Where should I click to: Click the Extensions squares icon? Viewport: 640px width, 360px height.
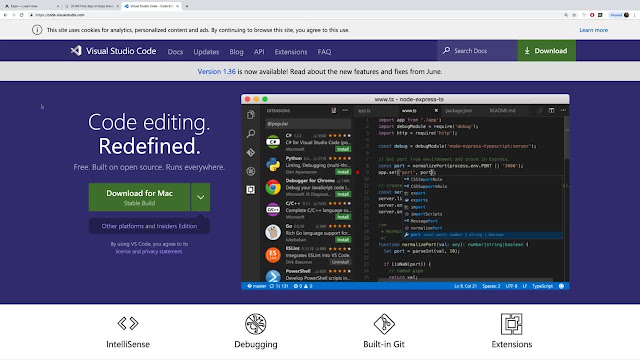(x=511, y=324)
